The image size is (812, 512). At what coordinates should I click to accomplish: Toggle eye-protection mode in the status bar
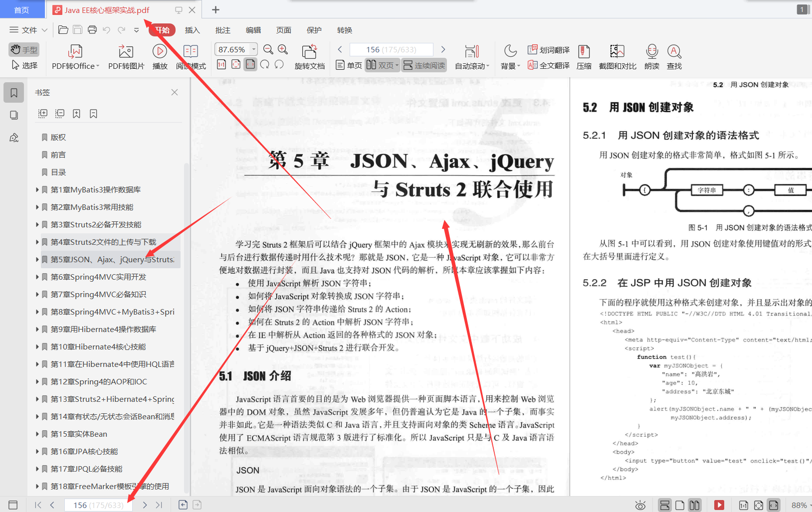tap(640, 505)
